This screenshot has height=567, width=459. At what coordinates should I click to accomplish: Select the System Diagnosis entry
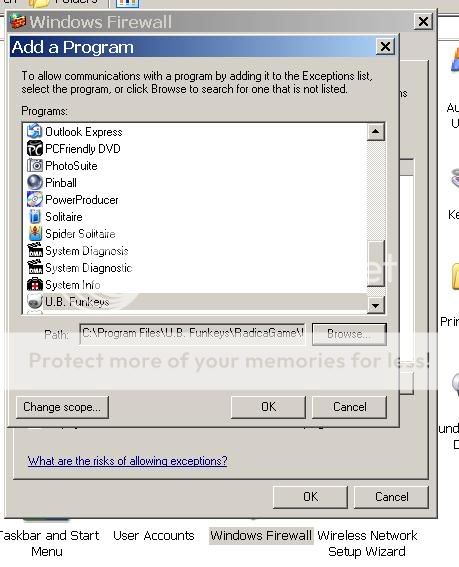pyautogui.click(x=195, y=251)
